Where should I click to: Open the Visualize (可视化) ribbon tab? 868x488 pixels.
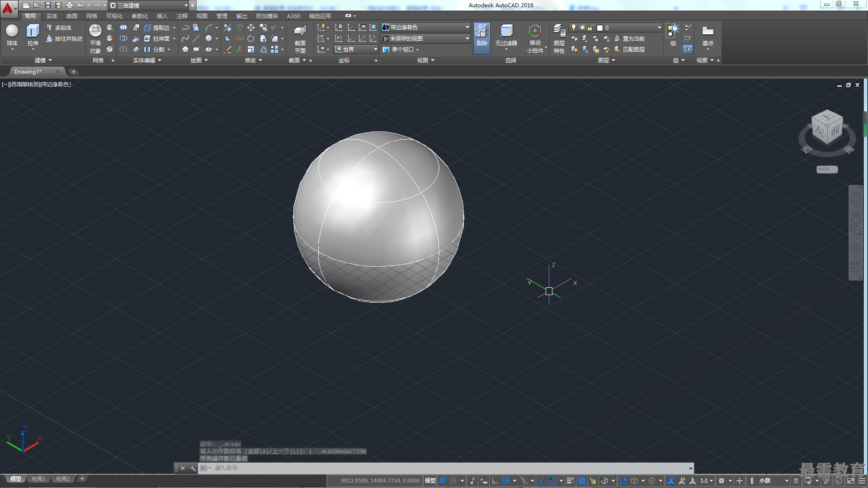point(114,16)
